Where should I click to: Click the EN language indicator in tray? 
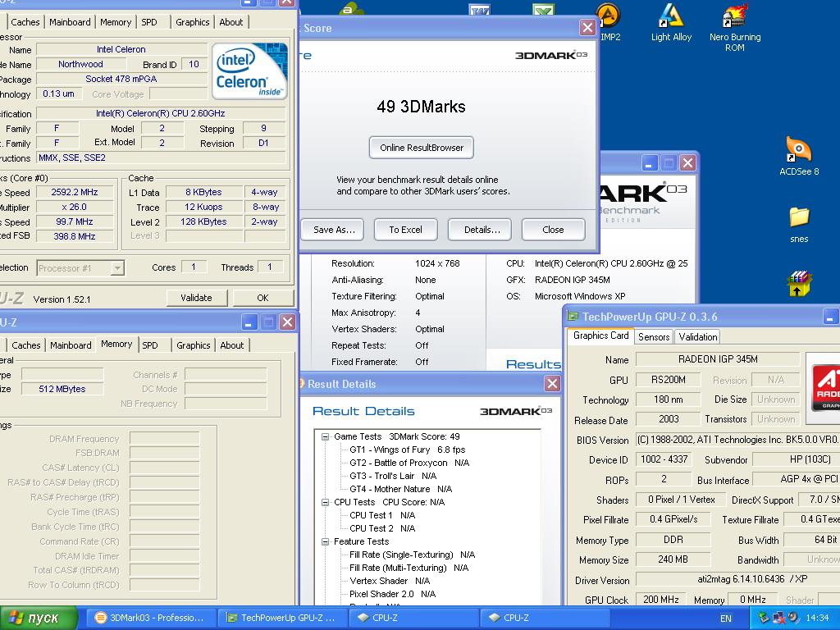726,619
